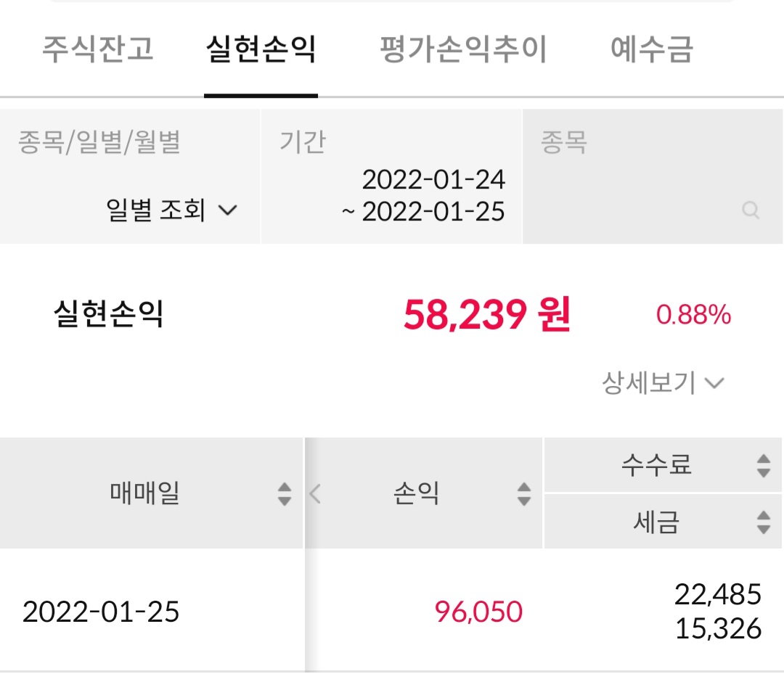Image resolution: width=784 pixels, height=682 pixels.
Task: Select the 2022-01-25 trade date row
Action: (101, 612)
